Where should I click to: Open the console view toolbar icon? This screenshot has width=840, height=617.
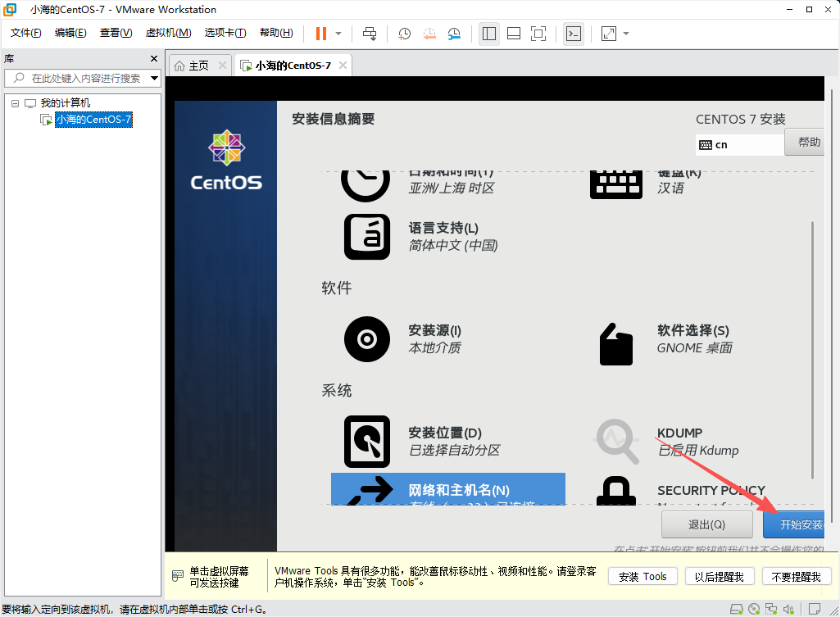574,34
